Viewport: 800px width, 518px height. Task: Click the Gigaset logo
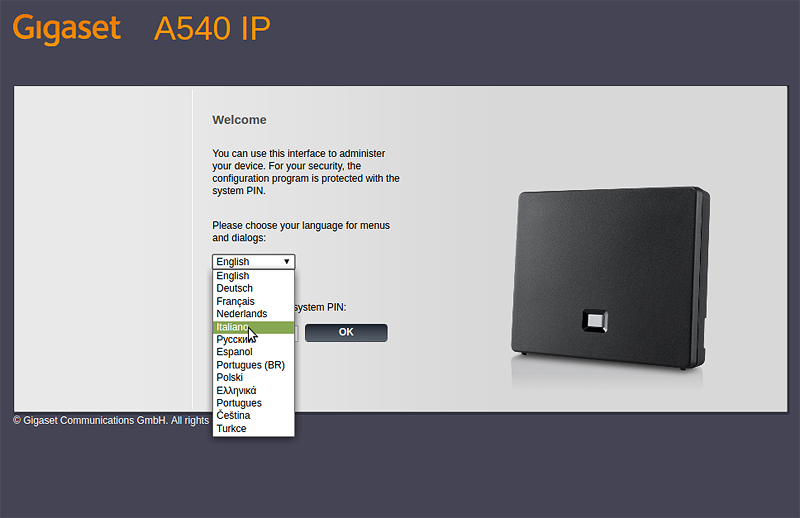click(66, 29)
